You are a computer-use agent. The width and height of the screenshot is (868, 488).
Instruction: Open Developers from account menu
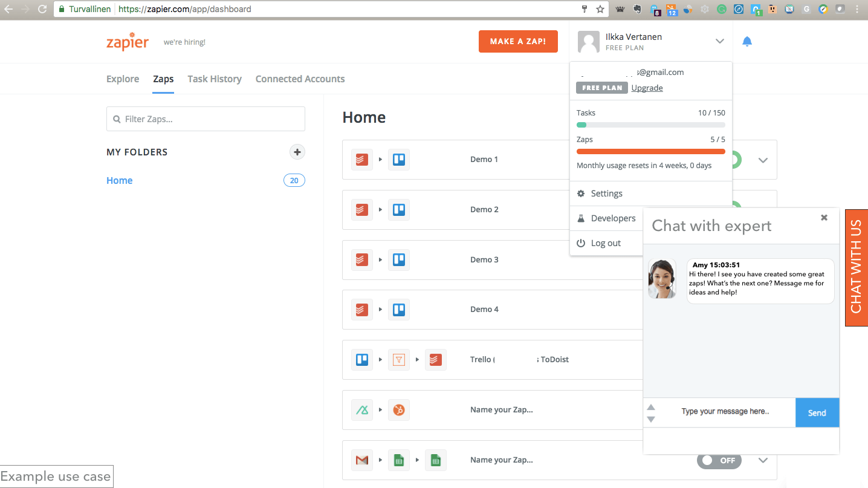click(606, 218)
